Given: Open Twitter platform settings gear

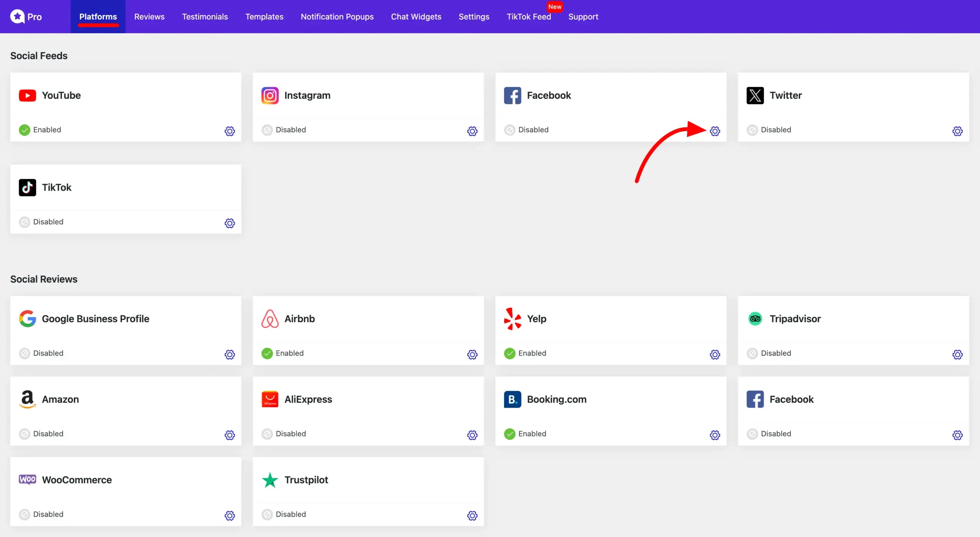Looking at the screenshot, I should [x=957, y=131].
